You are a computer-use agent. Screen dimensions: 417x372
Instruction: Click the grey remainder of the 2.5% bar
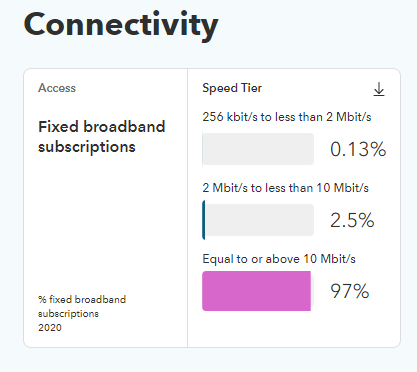(260, 220)
